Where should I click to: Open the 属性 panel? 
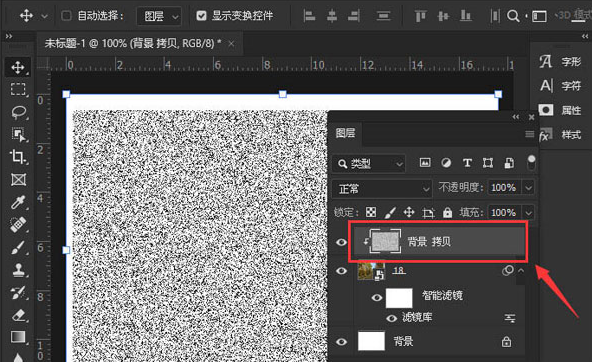(x=560, y=110)
